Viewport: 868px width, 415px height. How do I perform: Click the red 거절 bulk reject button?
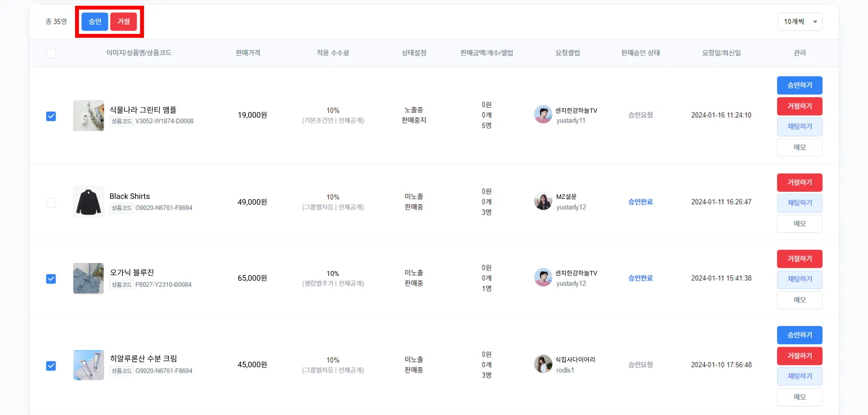[x=123, y=22]
